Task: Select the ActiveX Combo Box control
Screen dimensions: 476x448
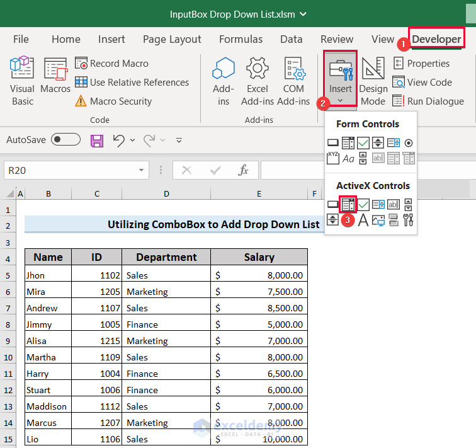Action: click(348, 204)
